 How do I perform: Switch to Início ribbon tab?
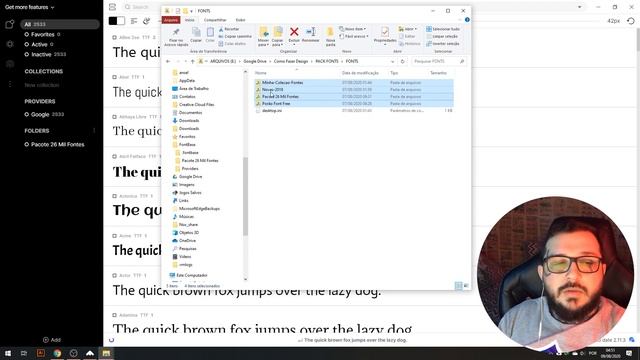[x=190, y=20]
